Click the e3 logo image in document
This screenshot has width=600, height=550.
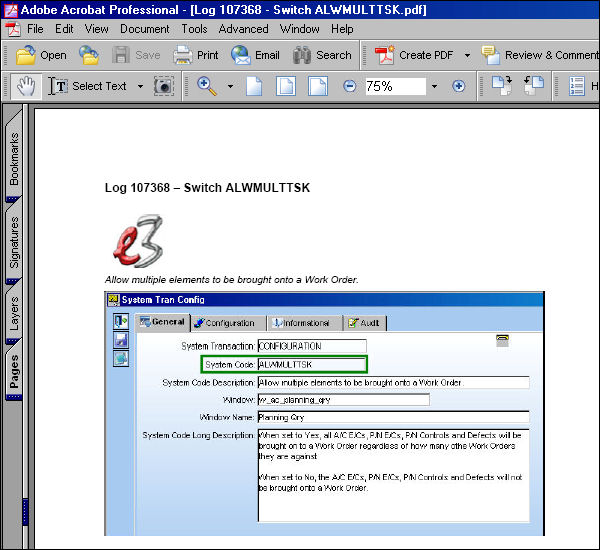click(139, 240)
